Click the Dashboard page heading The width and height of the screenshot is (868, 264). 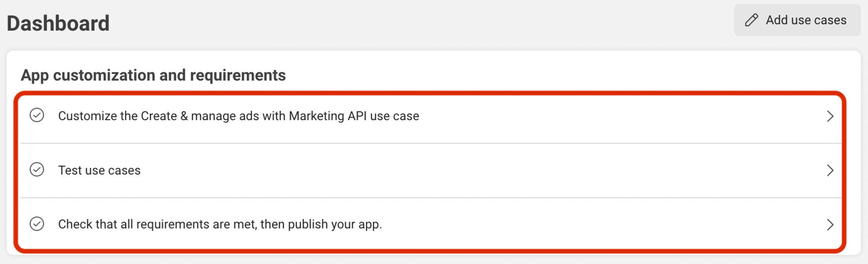[58, 23]
